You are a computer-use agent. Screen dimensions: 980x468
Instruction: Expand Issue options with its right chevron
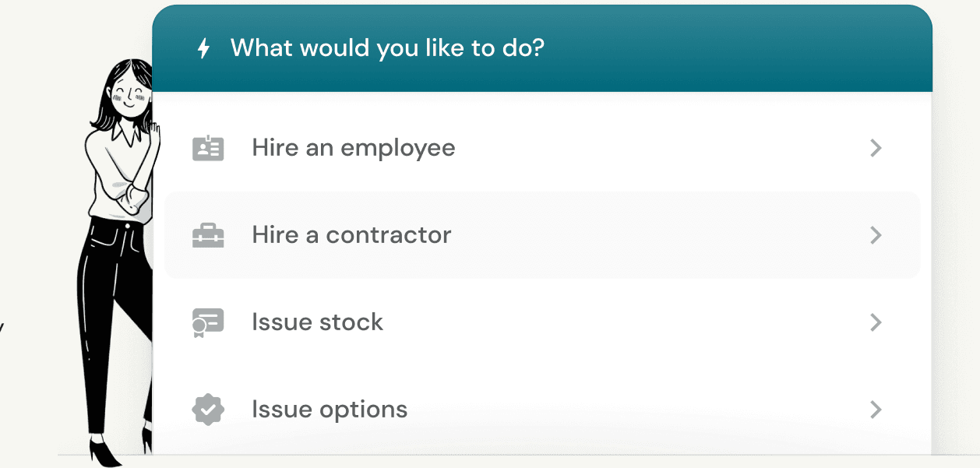pos(876,410)
